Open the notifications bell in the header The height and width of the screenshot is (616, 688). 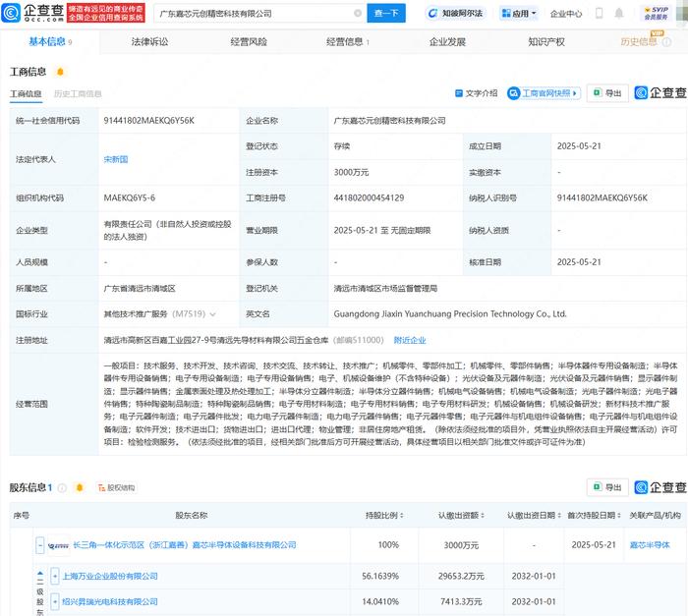tap(619, 14)
